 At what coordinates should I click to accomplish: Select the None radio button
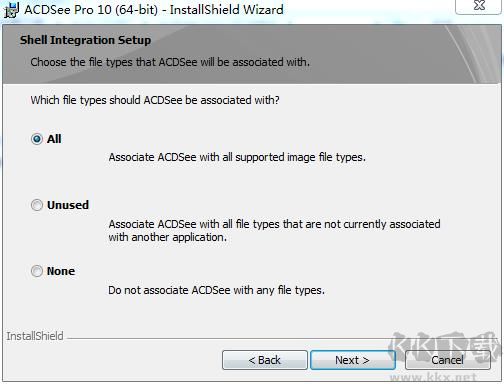click(37, 271)
